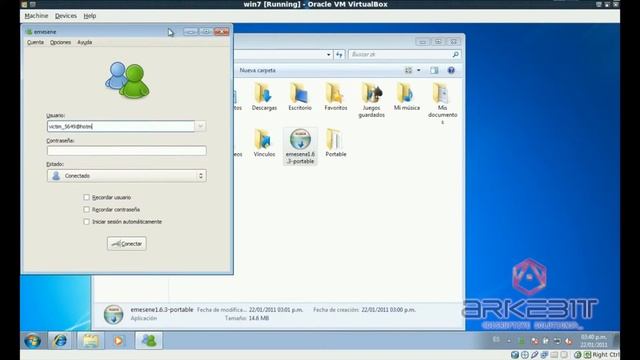Launch Internet Explorer from the taskbar
Viewport: 640px width, 360px height.
61,340
